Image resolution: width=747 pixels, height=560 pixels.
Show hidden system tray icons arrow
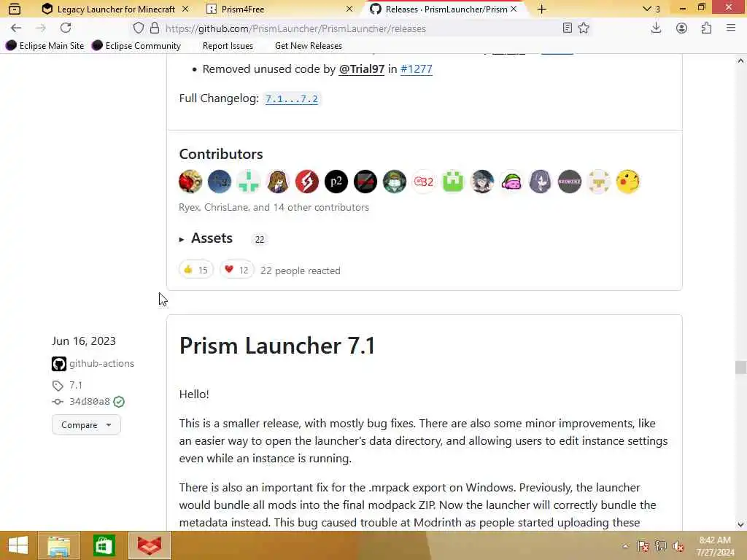tap(625, 546)
